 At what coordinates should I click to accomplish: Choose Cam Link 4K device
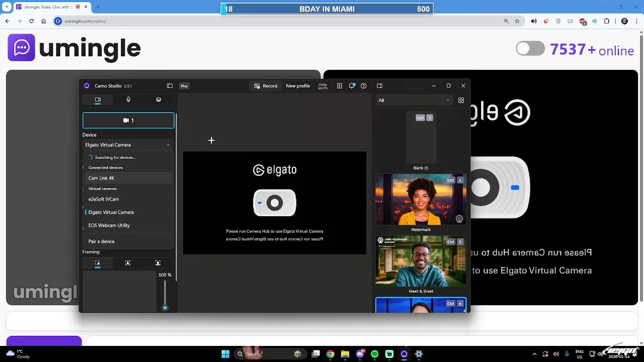[128, 178]
